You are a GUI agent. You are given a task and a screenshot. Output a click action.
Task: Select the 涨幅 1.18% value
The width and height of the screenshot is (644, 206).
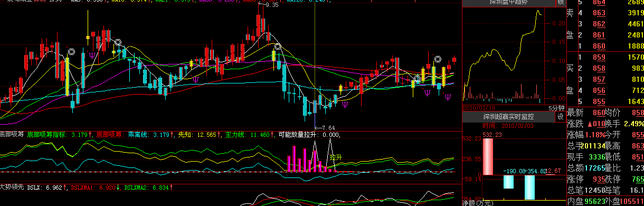coord(594,135)
